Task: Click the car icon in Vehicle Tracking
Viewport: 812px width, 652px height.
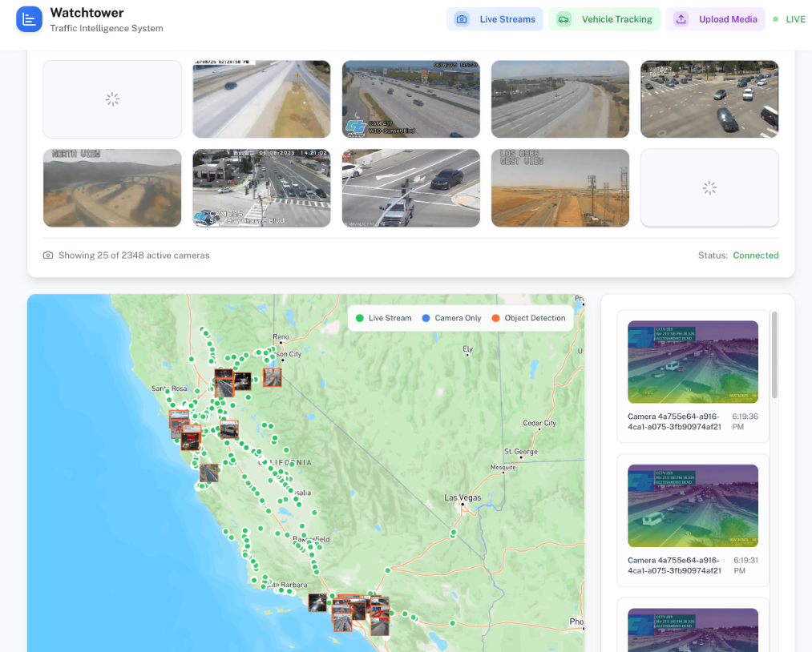Action: point(564,19)
